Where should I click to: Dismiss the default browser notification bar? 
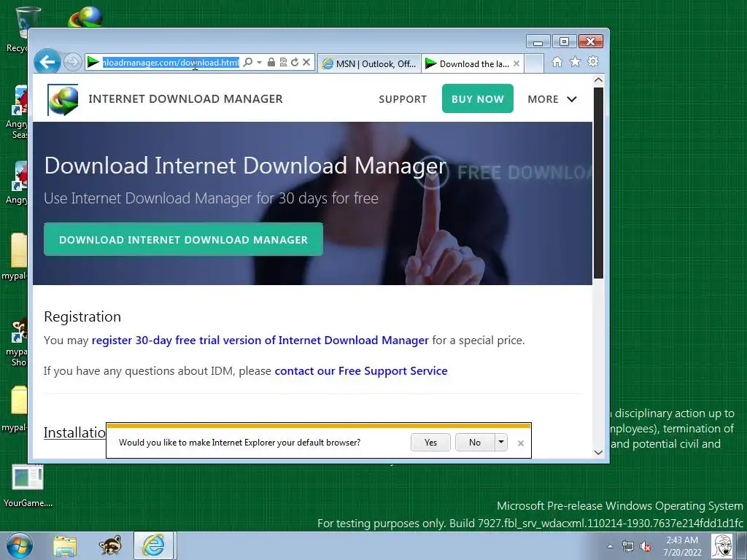(521, 443)
